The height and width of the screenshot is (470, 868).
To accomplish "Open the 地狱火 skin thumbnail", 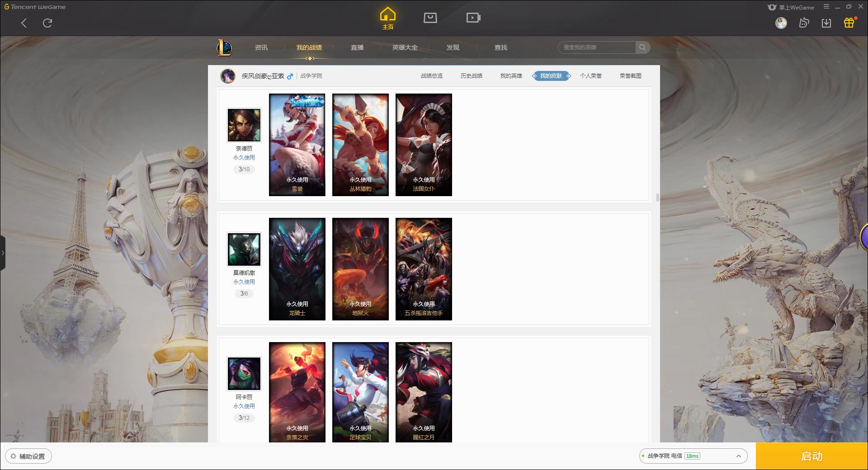I will coord(360,269).
